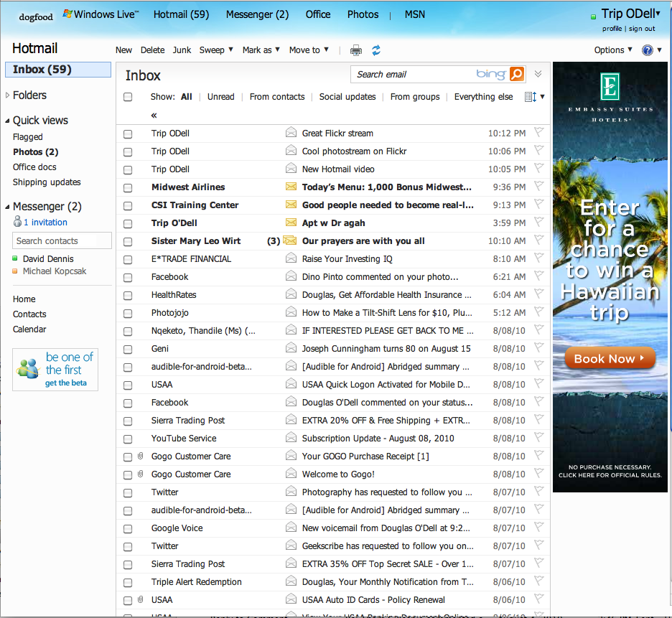The image size is (672, 618).
Task: Open the Calendar link in sidebar
Action: [x=29, y=329]
